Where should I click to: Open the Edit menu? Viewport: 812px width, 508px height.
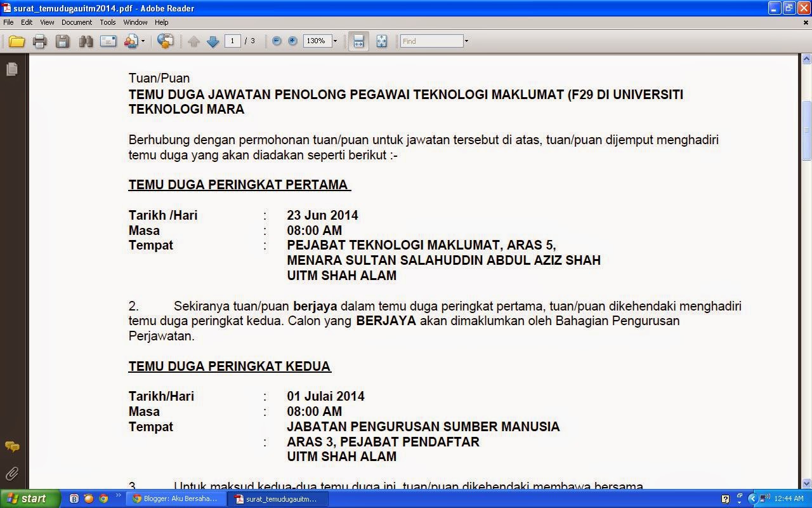[27, 22]
